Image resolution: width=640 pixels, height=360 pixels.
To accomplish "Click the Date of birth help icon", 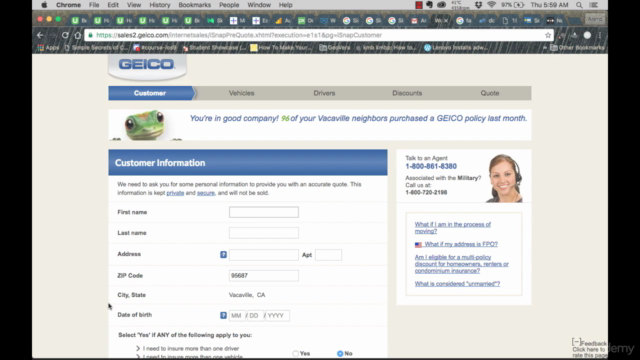I will pyautogui.click(x=223, y=315).
